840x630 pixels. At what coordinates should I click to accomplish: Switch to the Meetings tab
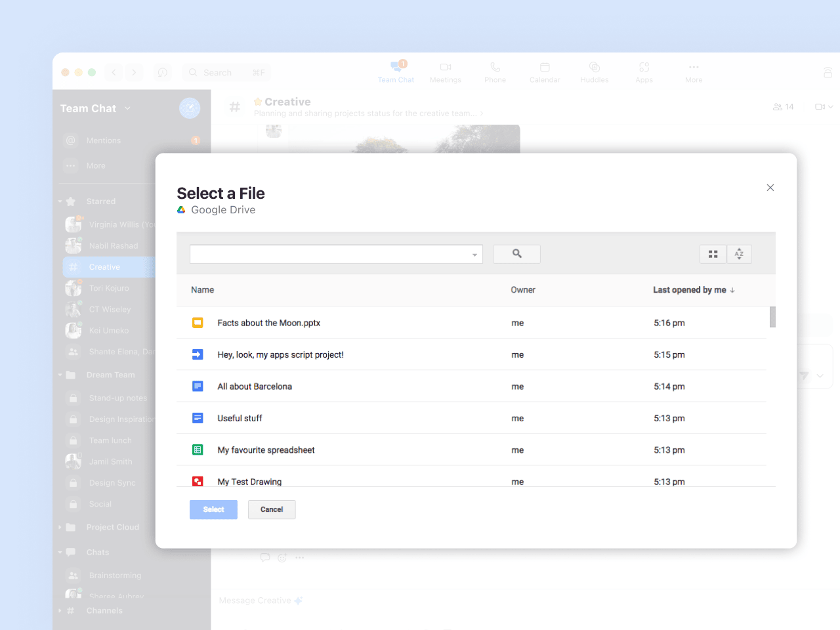pos(446,71)
